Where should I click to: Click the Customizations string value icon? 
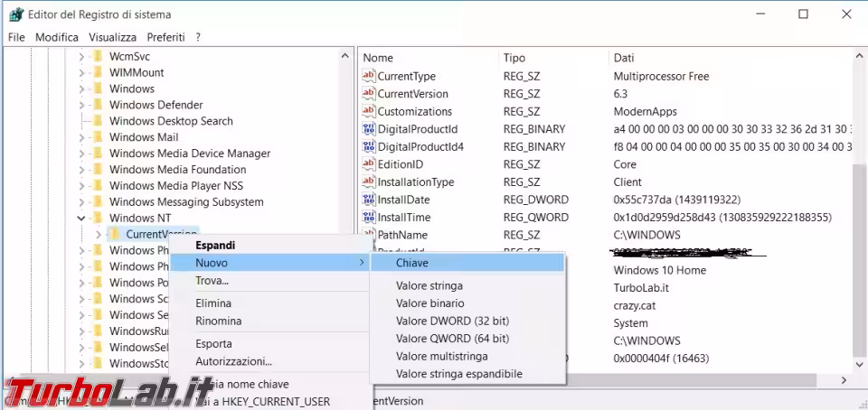(x=369, y=112)
